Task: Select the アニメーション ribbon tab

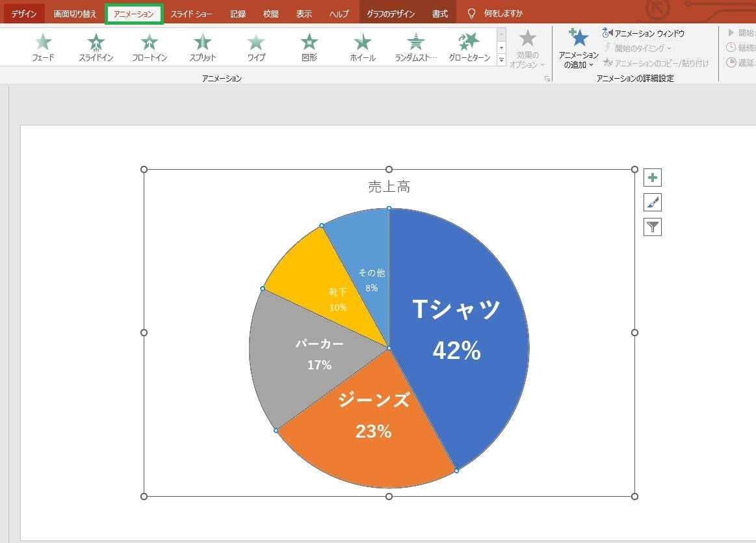Action: coord(133,14)
